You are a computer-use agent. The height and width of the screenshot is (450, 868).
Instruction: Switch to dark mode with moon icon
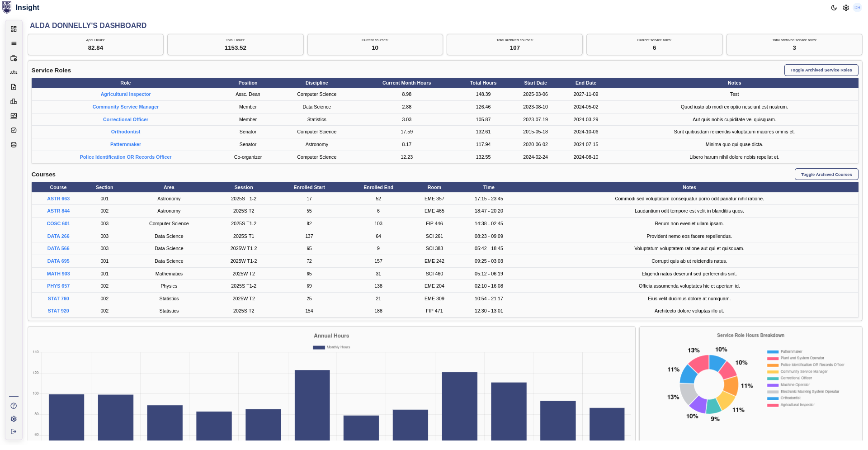click(834, 8)
